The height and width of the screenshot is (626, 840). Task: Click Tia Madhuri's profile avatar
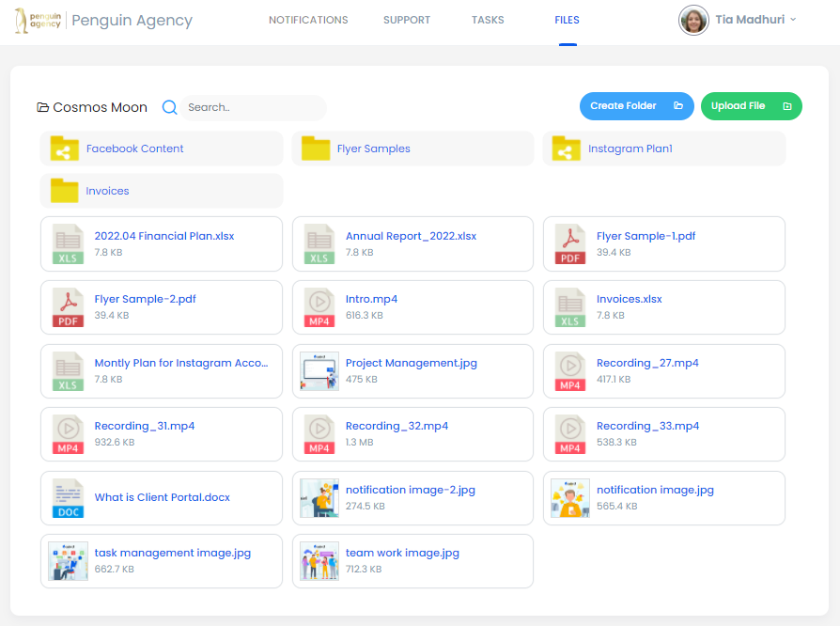pyautogui.click(x=693, y=20)
